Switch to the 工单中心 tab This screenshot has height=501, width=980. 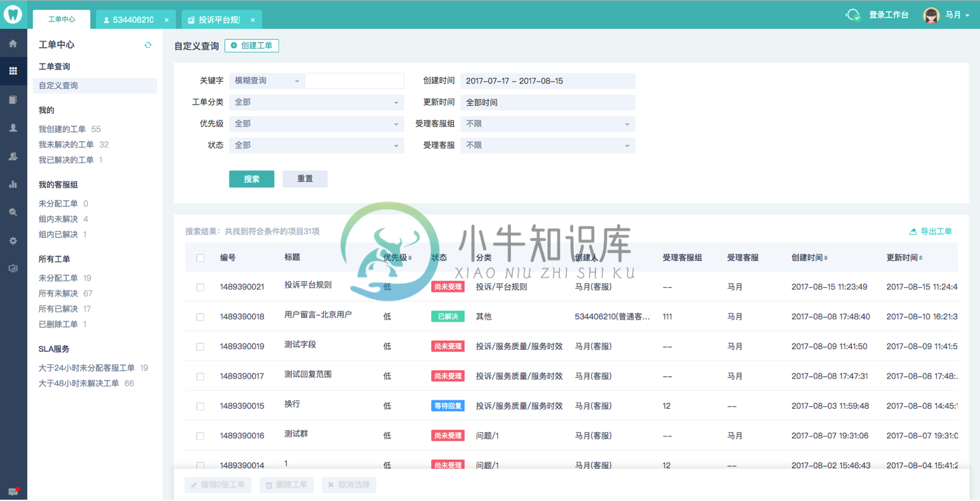click(61, 20)
